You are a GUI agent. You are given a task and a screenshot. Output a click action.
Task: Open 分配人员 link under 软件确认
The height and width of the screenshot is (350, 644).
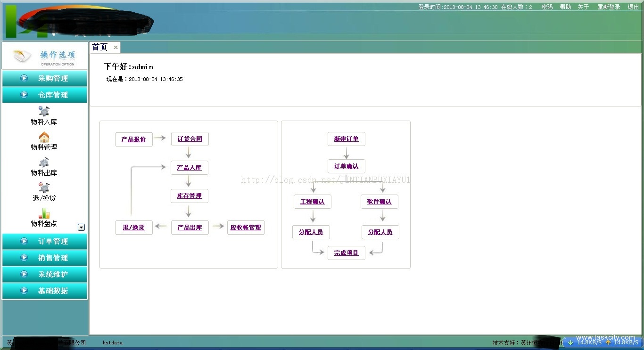(x=380, y=232)
